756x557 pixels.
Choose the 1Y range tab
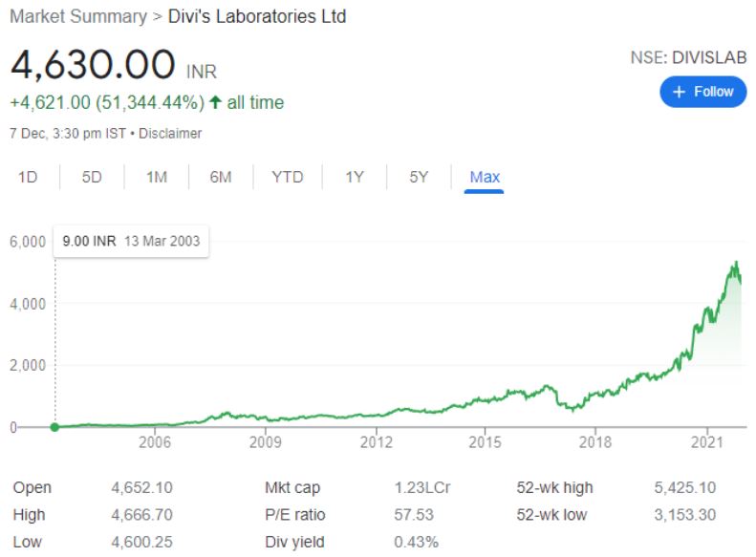[354, 177]
